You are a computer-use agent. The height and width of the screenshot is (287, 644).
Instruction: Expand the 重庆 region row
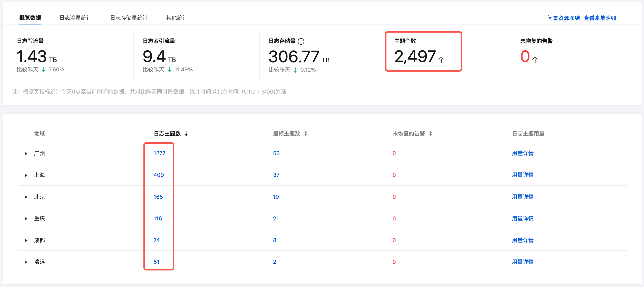(x=26, y=219)
